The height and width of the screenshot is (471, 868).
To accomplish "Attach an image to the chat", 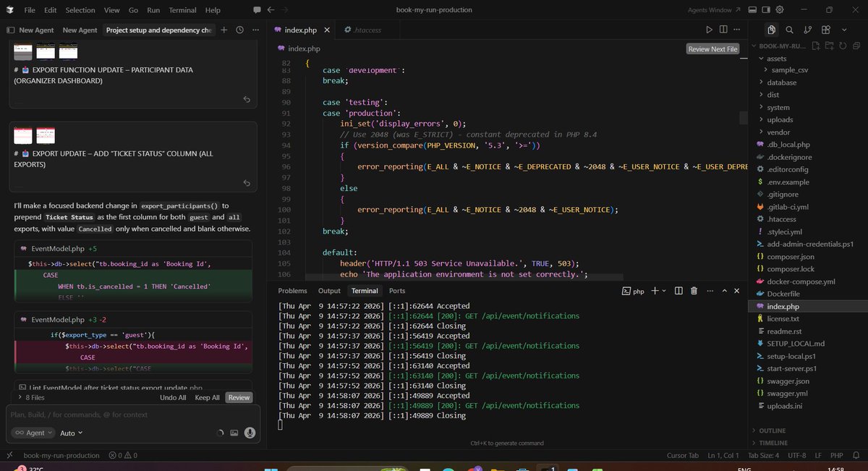I will (234, 433).
